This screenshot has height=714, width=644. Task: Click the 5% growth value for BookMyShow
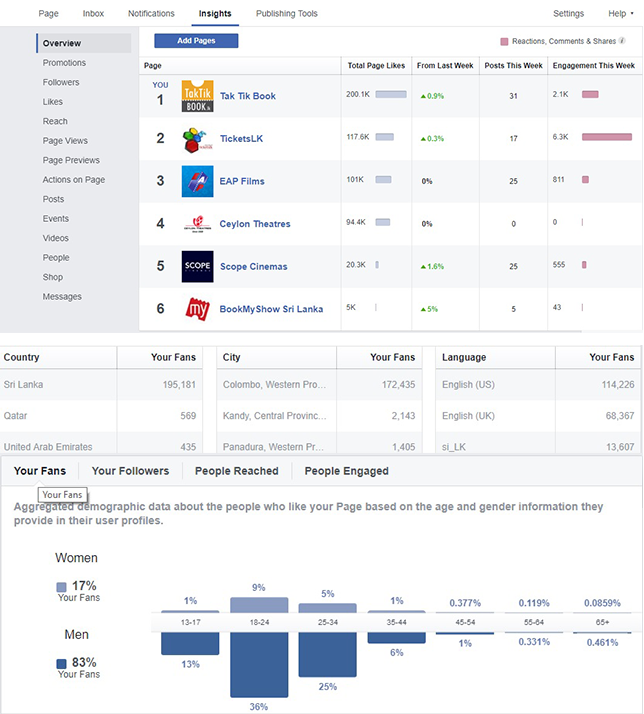click(x=429, y=309)
